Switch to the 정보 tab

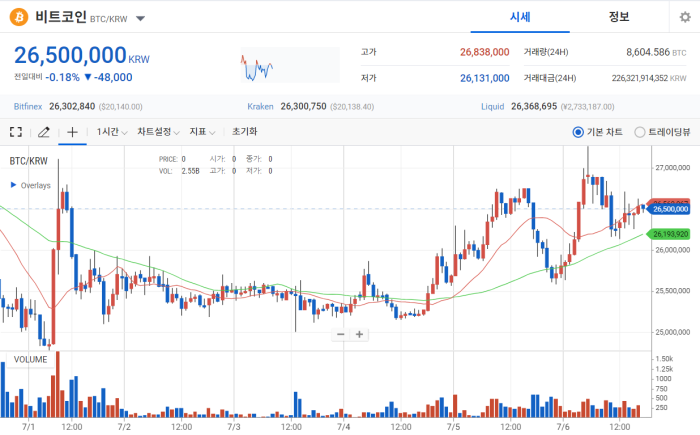619,17
